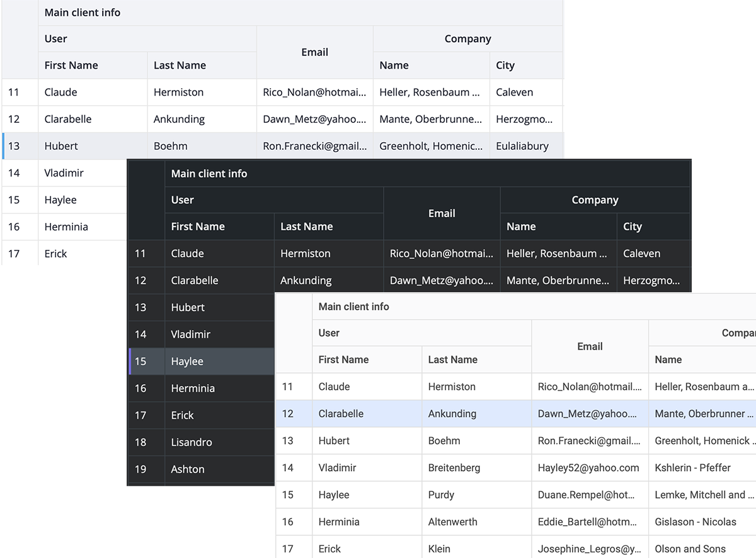Click Greenholt, Homenick in bottom-right table

[704, 441]
